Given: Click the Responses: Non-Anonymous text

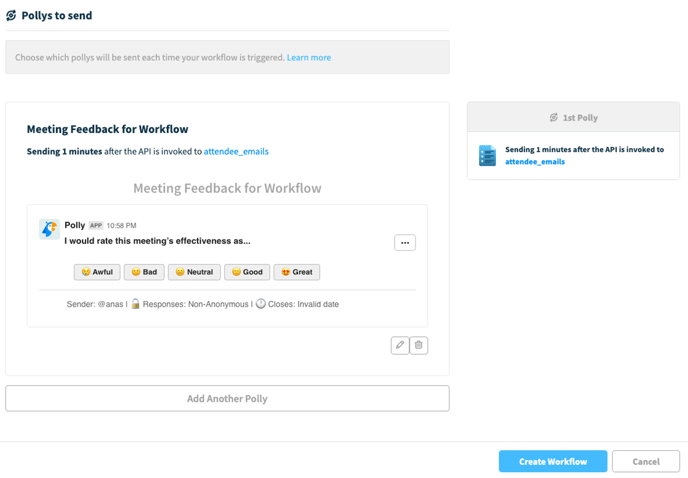Looking at the screenshot, I should point(196,304).
